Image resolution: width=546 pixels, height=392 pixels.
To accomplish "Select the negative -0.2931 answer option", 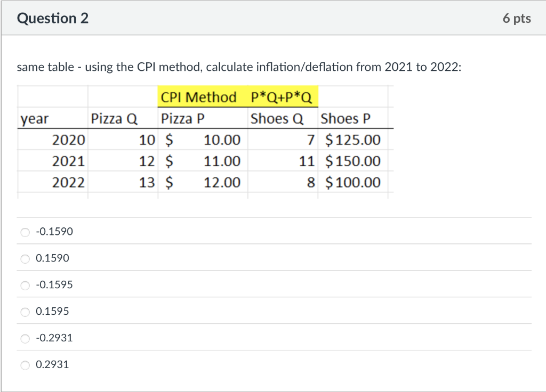I will 25,338.
